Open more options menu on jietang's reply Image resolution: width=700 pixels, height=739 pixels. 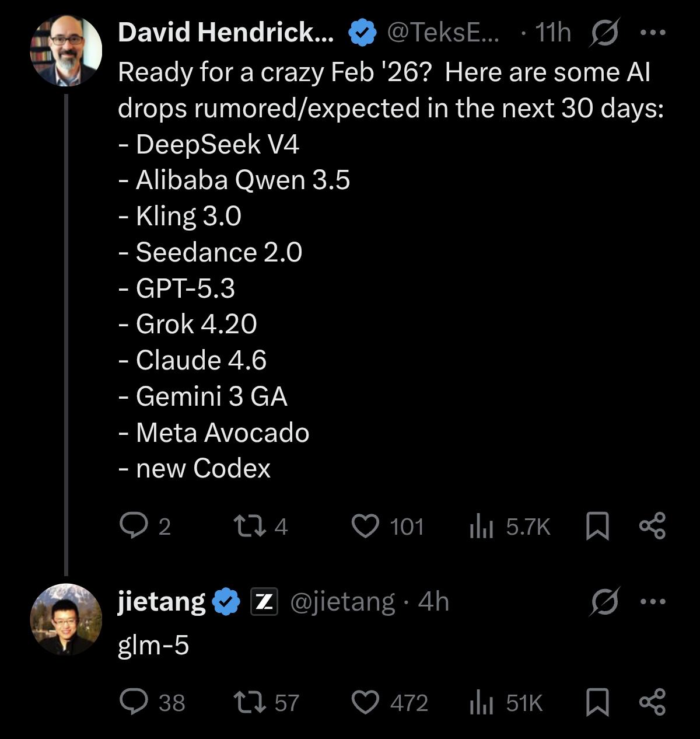pos(653,601)
